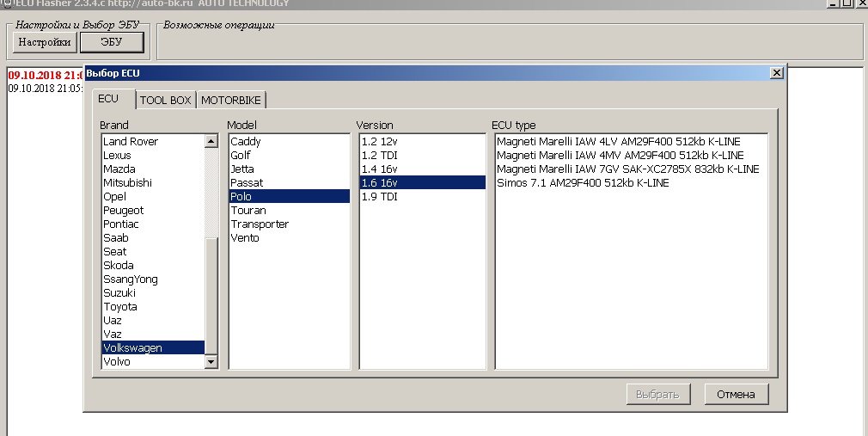The height and width of the screenshot is (436, 868).
Task: Choose Touran in Model list
Action: tap(290, 211)
